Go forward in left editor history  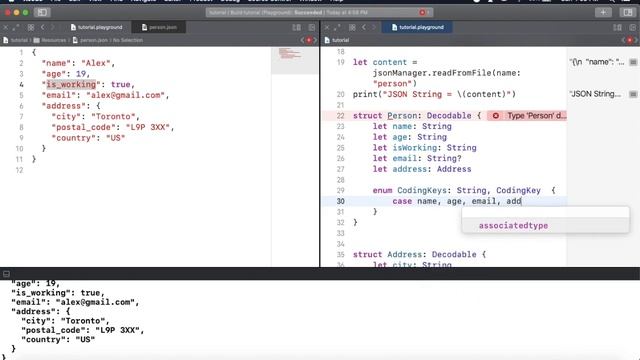[52, 27]
